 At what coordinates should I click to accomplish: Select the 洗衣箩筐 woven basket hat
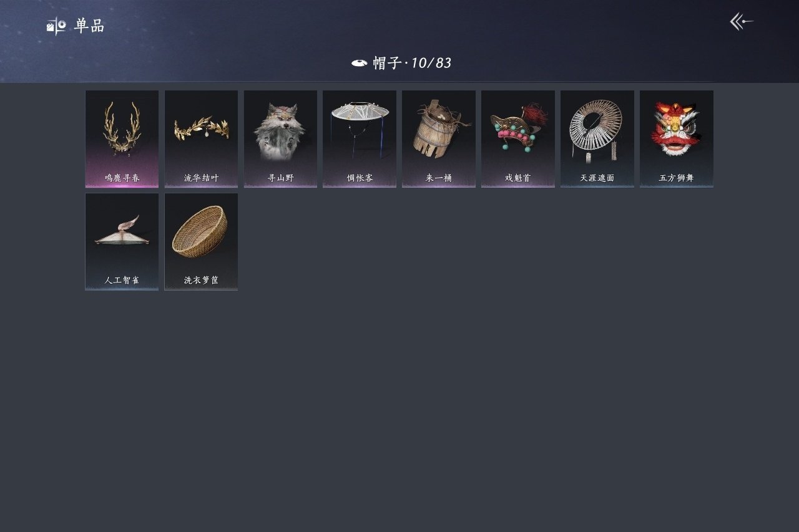tap(201, 241)
